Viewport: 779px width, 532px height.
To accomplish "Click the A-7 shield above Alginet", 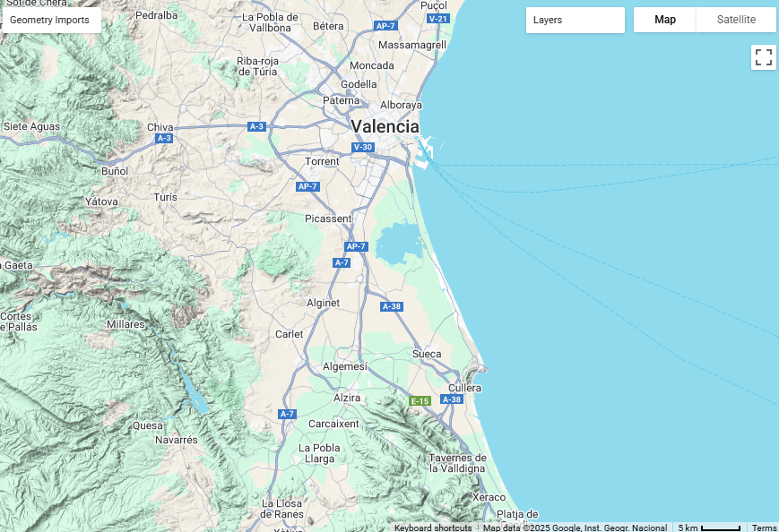I will coord(342,262).
